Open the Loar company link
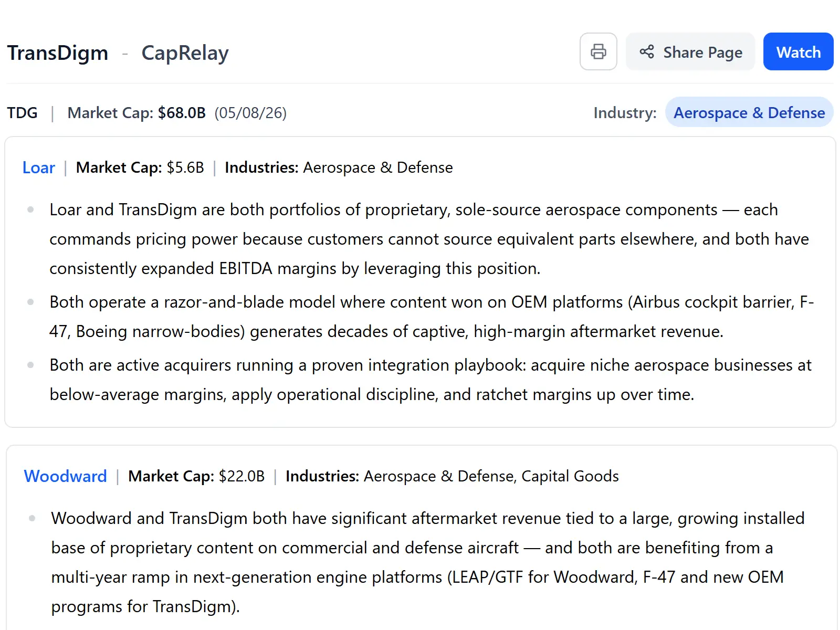The height and width of the screenshot is (630, 840). [x=38, y=167]
